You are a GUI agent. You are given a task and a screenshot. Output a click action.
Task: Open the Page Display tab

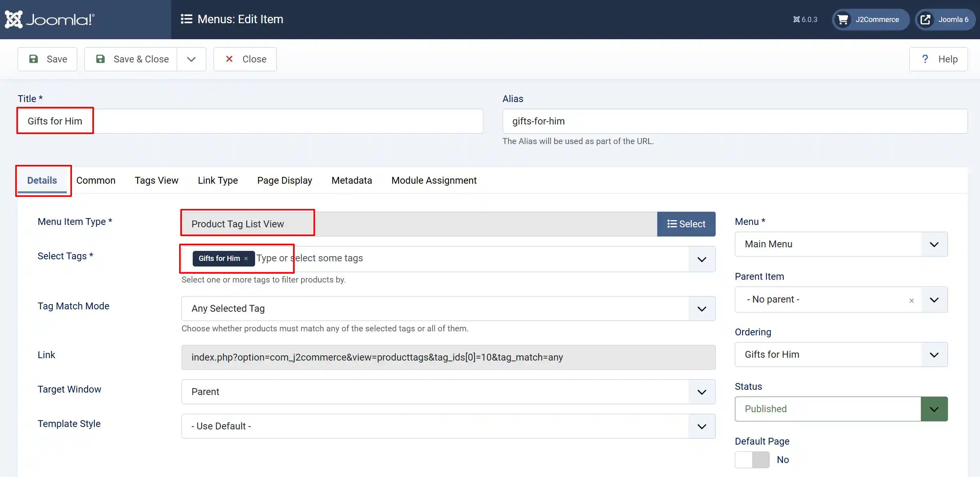285,180
